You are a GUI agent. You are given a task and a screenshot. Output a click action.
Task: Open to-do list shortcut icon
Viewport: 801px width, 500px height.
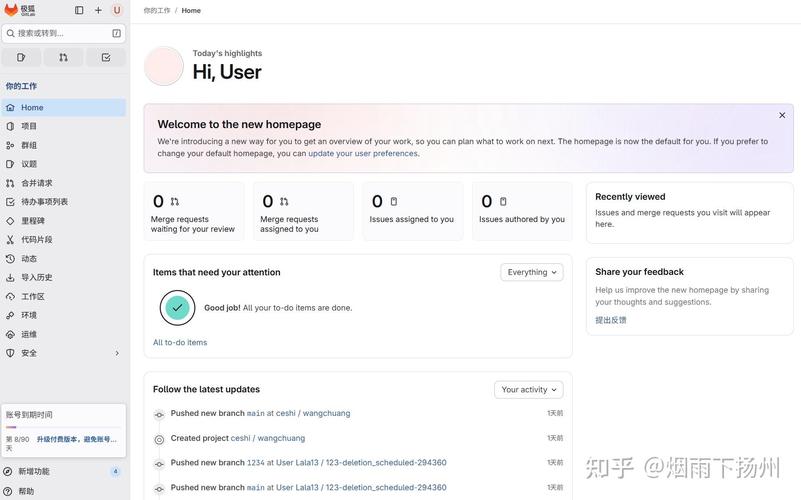106,57
